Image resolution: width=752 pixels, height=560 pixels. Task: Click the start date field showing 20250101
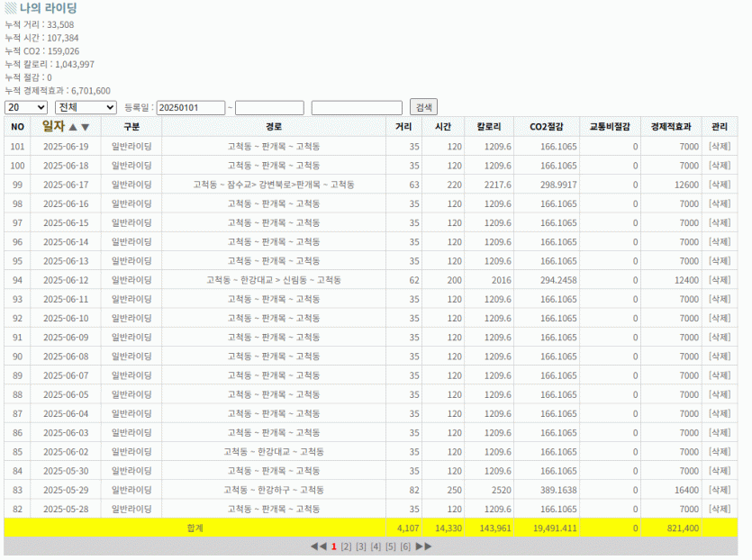tap(190, 108)
